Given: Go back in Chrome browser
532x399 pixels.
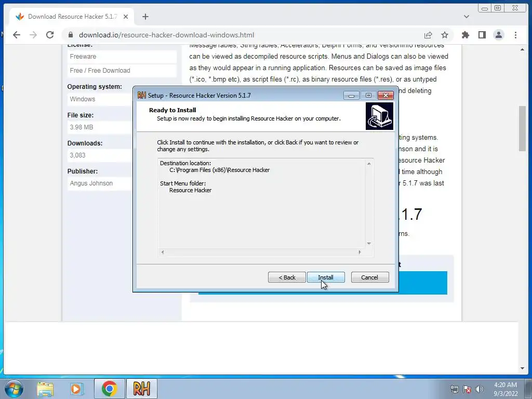Looking at the screenshot, I should 17,35.
